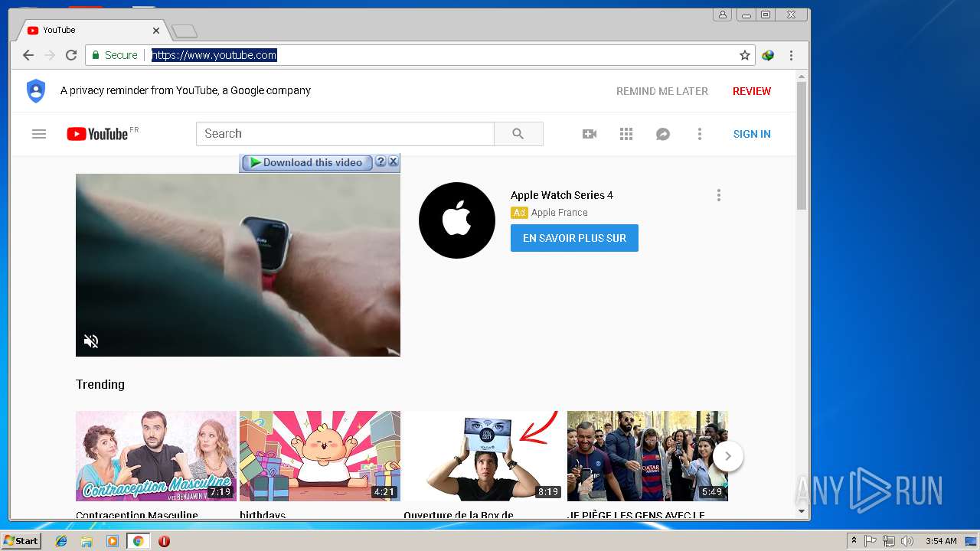Bookmark page with star icon

tap(744, 55)
